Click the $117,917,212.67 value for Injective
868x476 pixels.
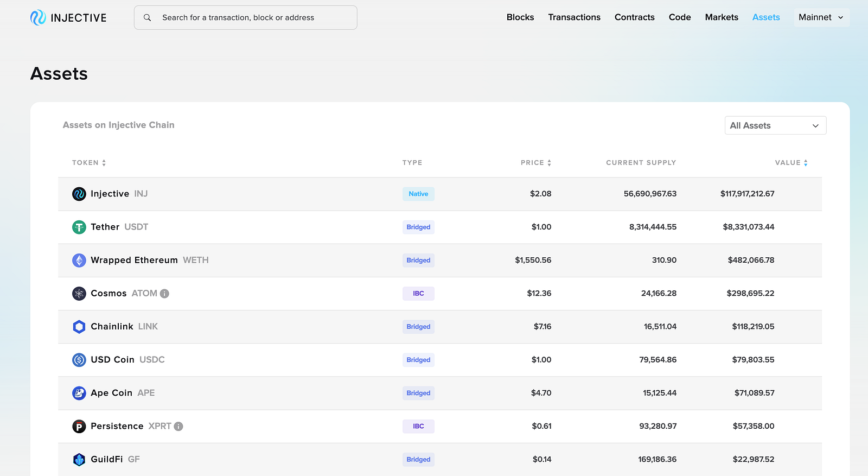coord(747,194)
